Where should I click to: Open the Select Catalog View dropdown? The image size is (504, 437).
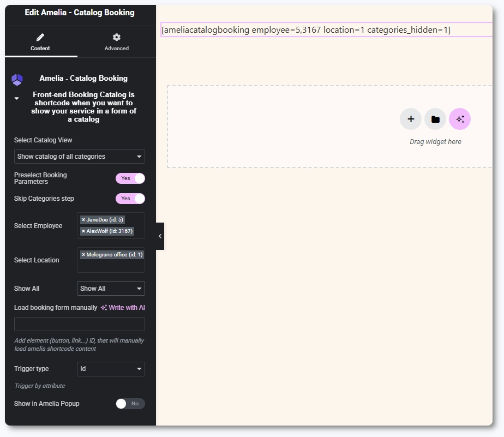click(80, 157)
